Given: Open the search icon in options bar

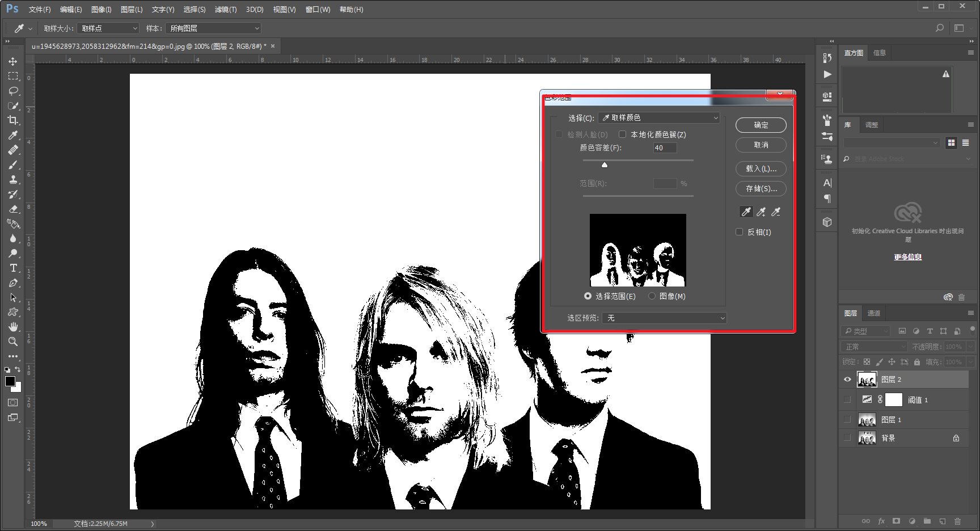Looking at the screenshot, I should (940, 28).
